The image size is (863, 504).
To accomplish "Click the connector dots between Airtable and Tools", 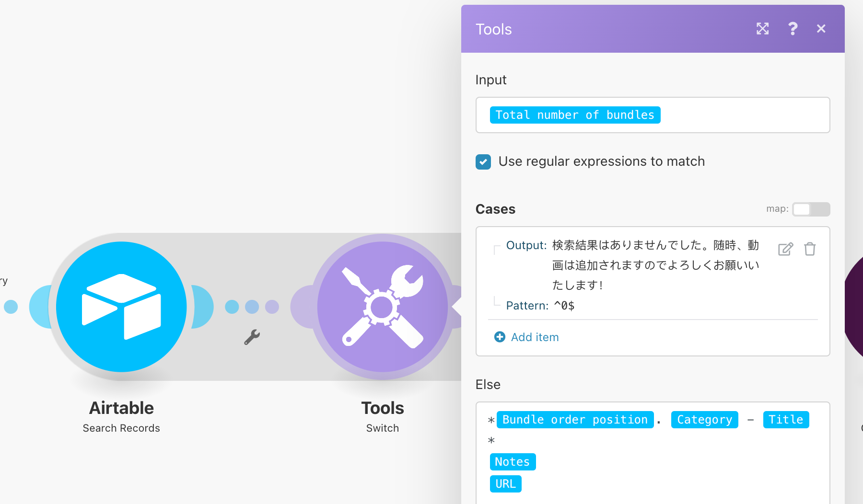I will 252,307.
